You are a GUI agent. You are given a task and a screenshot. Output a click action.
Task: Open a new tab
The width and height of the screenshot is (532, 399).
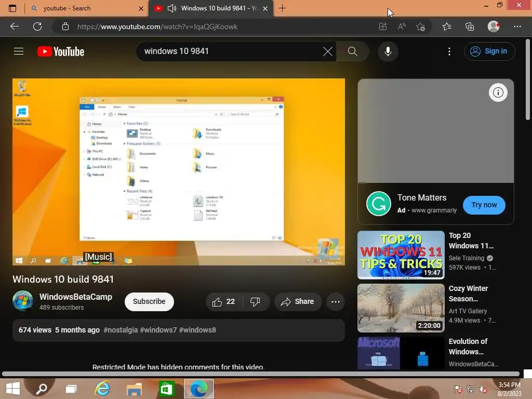point(282,8)
